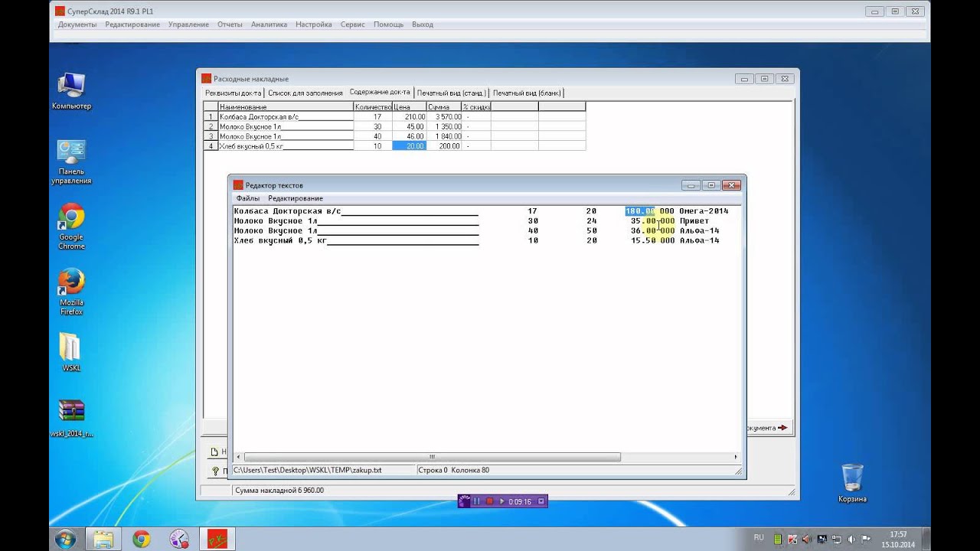
Task: Open the Настройка menu
Action: (314, 24)
